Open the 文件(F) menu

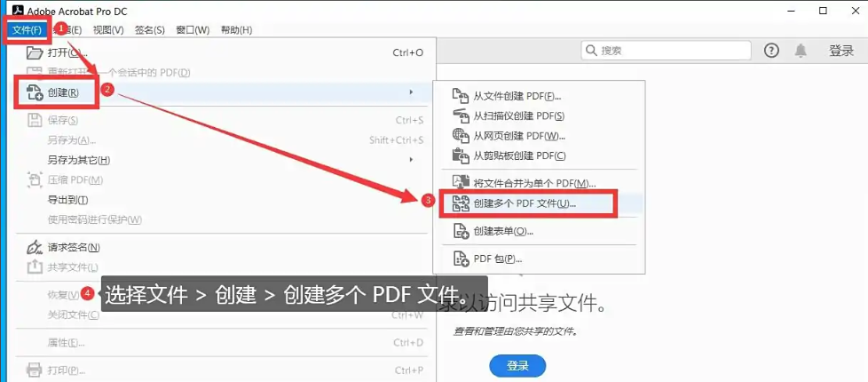(x=28, y=30)
